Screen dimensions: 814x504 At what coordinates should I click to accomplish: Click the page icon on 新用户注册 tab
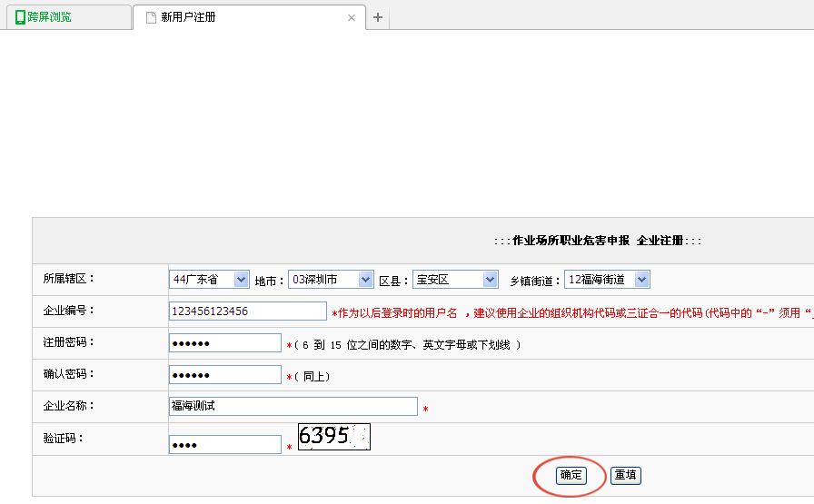151,17
